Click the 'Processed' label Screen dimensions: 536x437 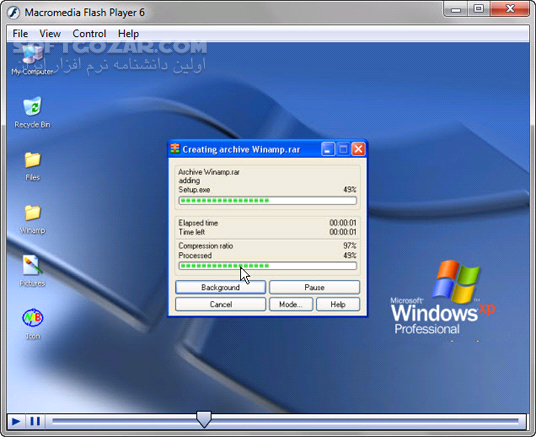point(195,255)
